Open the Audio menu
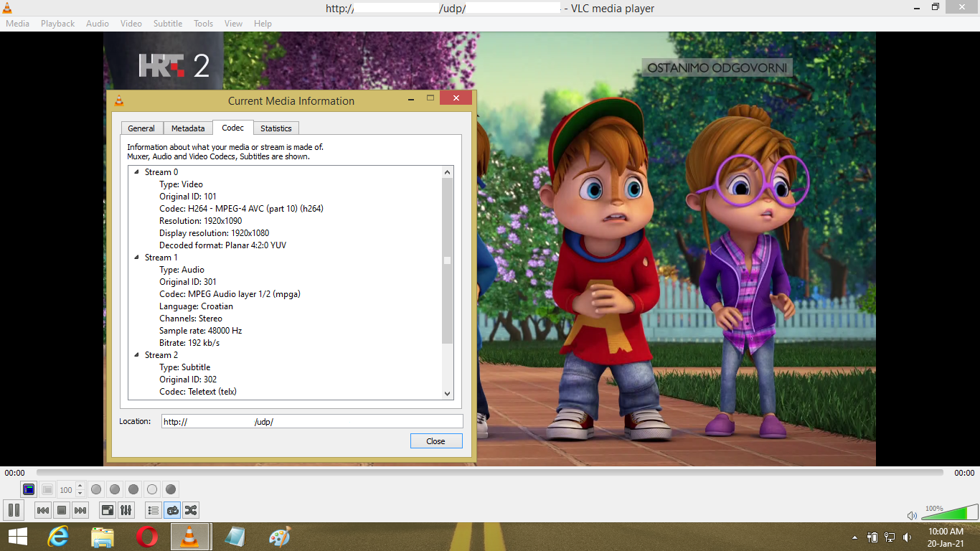This screenshot has height=551, width=980. [x=98, y=24]
